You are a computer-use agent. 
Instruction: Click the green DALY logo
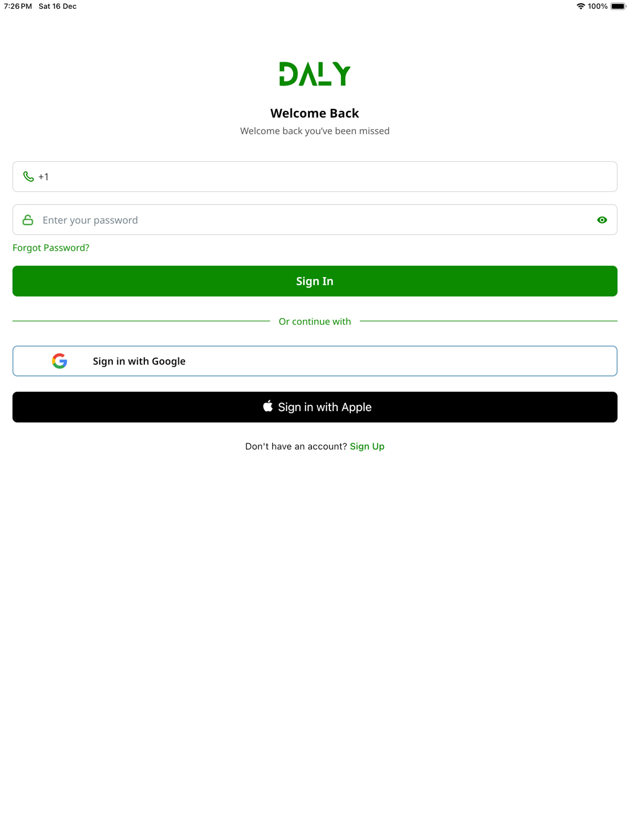tap(314, 74)
